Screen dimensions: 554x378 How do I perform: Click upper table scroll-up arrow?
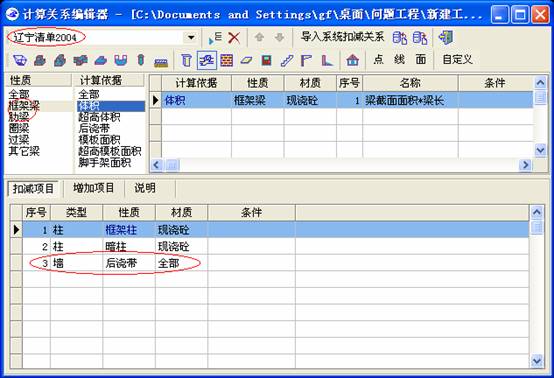coord(540,83)
